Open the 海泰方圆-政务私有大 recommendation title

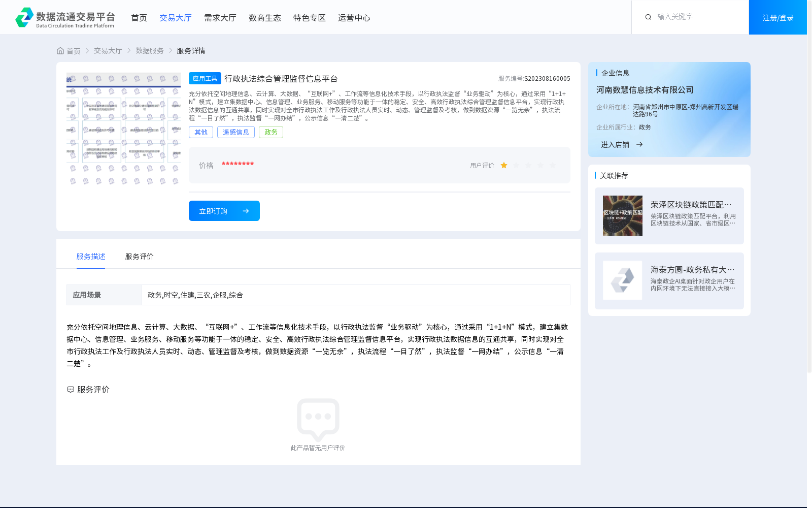click(693, 270)
